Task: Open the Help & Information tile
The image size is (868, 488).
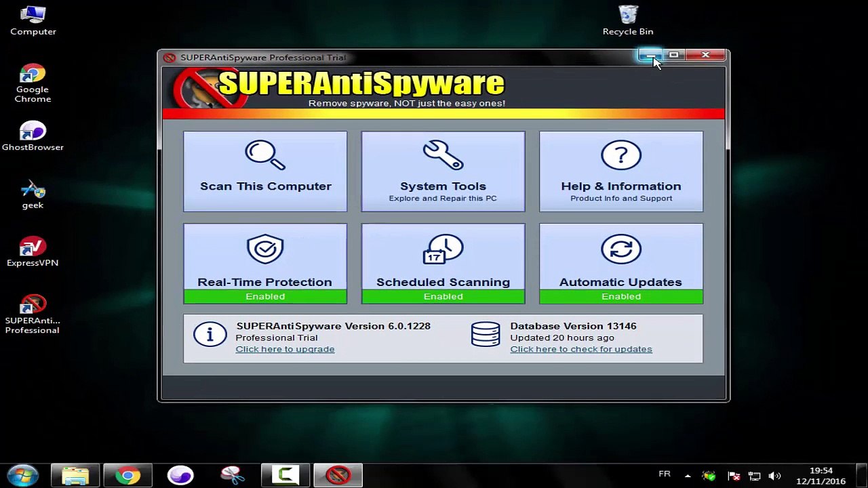Action: coord(621,171)
